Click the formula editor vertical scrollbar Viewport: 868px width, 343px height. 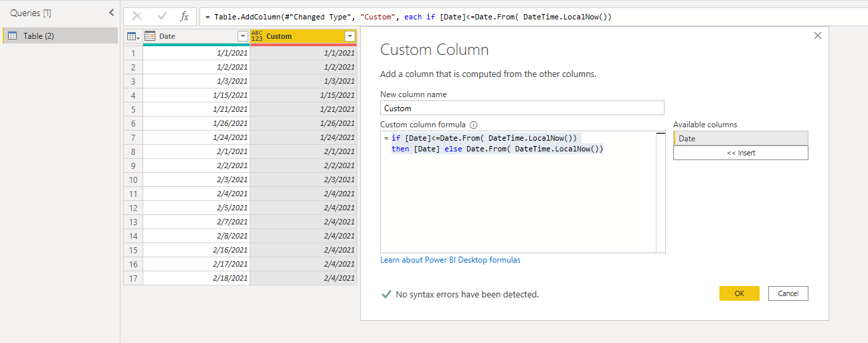click(x=661, y=192)
